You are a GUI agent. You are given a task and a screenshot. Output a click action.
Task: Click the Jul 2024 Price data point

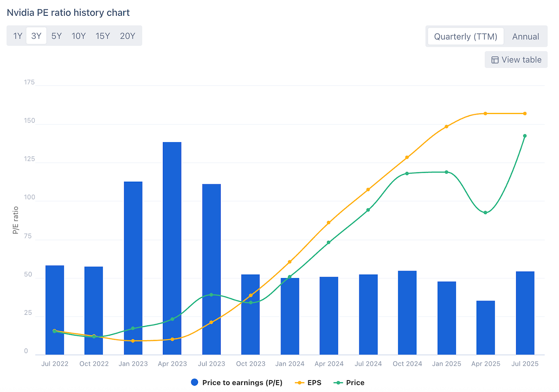[368, 210]
